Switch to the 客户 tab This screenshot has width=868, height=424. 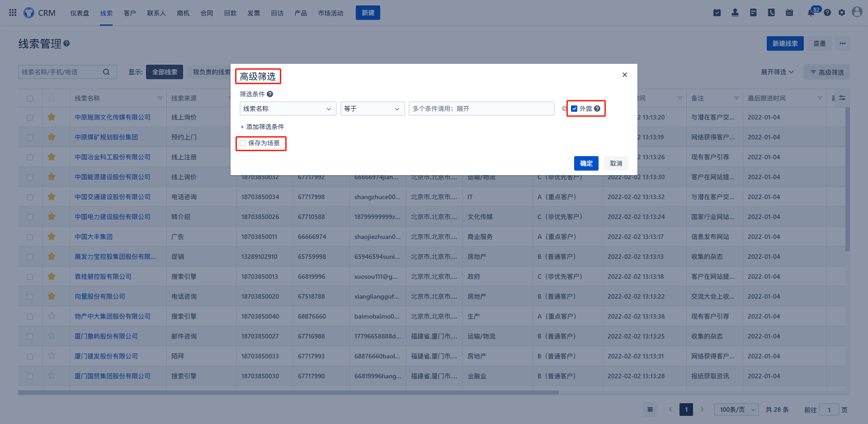(x=130, y=13)
